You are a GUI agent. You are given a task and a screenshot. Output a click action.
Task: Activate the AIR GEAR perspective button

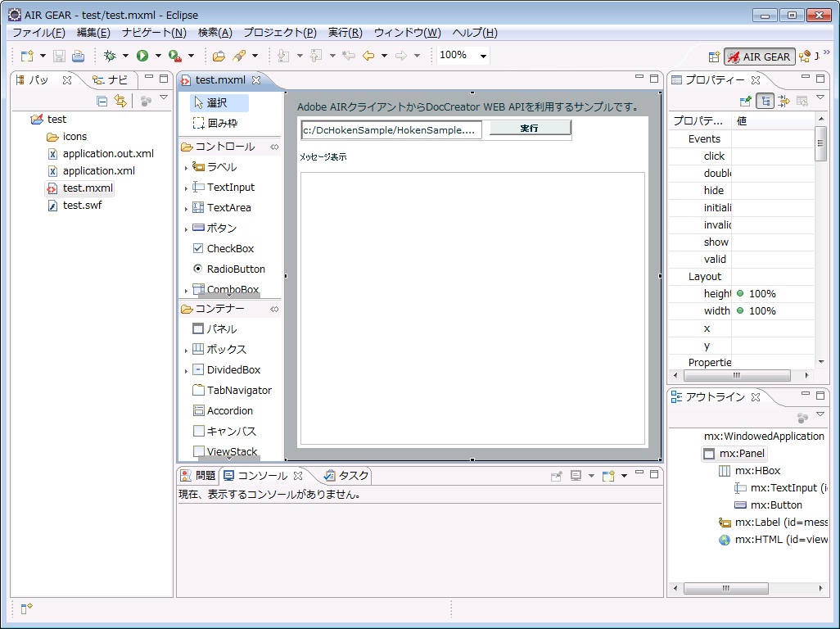759,57
